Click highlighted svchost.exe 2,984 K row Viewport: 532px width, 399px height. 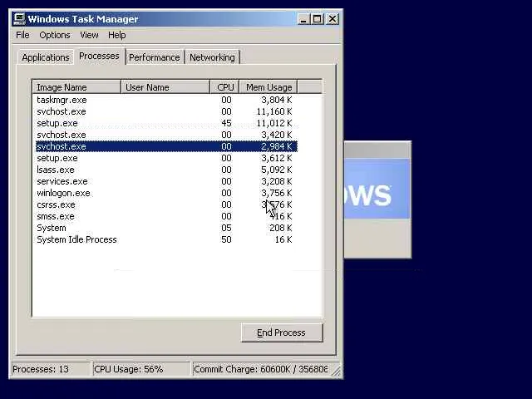click(166, 146)
